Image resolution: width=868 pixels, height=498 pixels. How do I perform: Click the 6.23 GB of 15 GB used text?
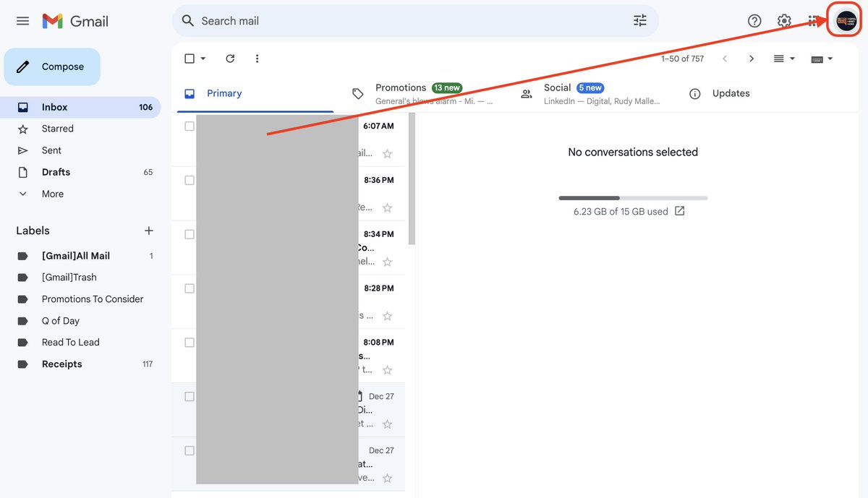tap(621, 212)
